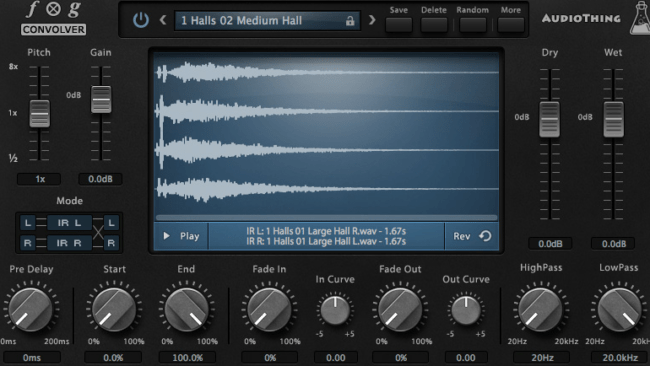Open the More options button
Image resolution: width=650 pixels, height=366 pixels.
click(511, 25)
